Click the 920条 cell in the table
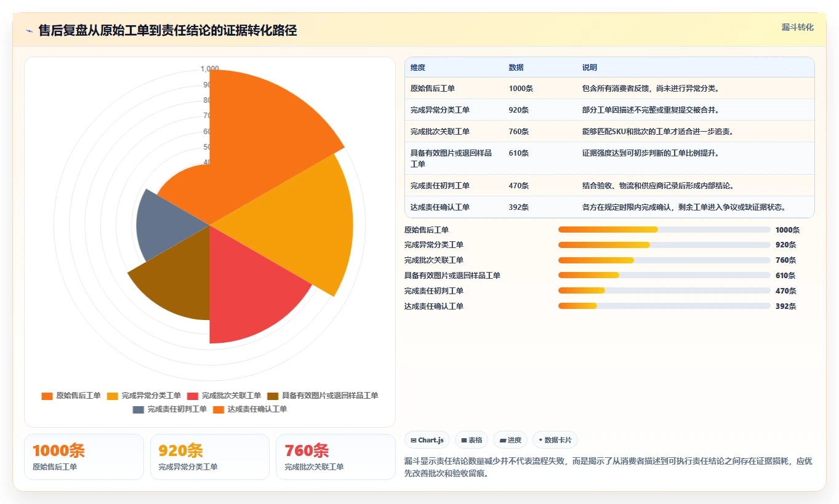 [519, 110]
